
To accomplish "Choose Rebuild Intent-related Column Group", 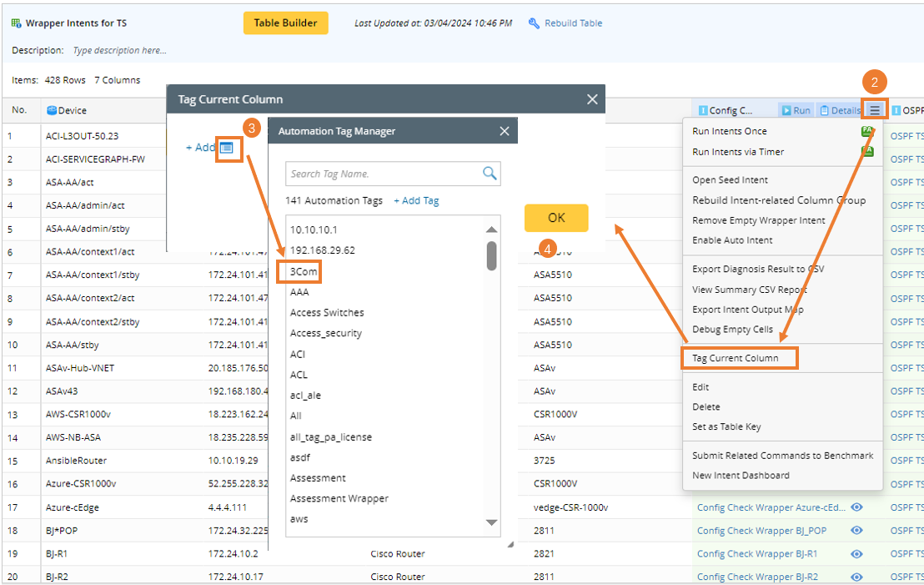I will tap(778, 200).
